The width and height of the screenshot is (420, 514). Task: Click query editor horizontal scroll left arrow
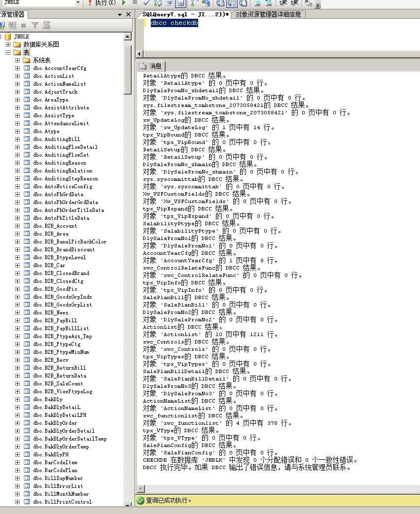pyautogui.click(x=140, y=54)
